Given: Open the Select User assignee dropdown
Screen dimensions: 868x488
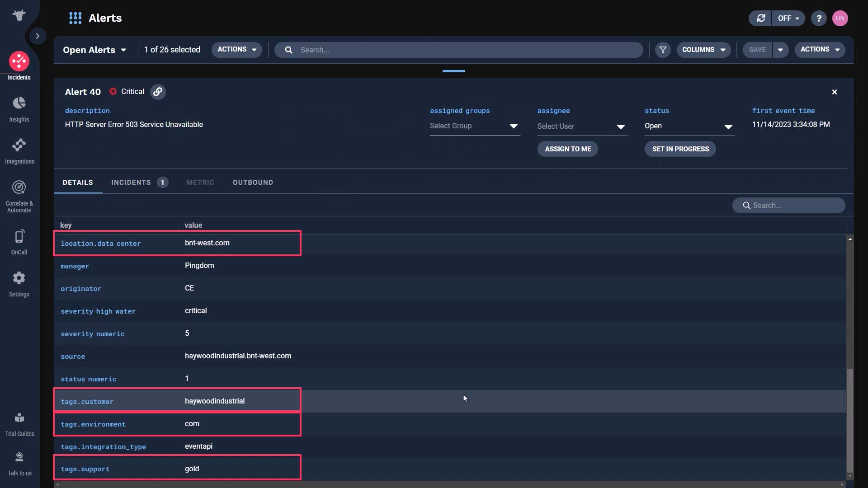Looking at the screenshot, I should coord(582,127).
